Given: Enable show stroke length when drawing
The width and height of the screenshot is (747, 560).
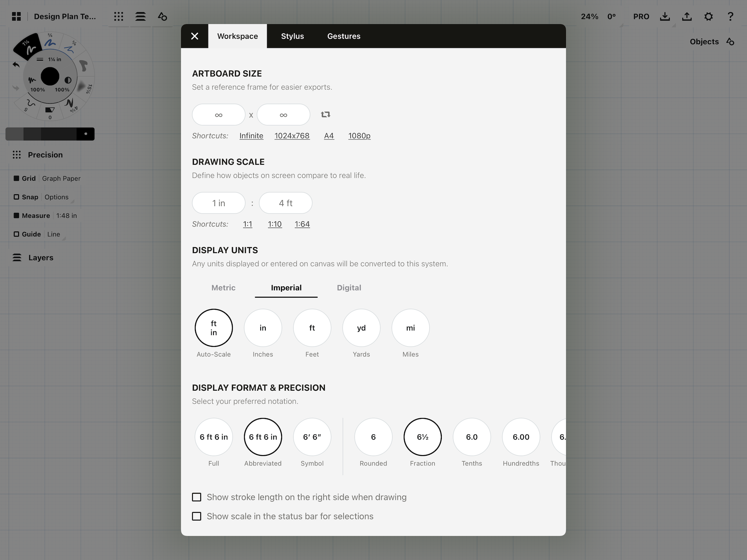Looking at the screenshot, I should pyautogui.click(x=197, y=497).
